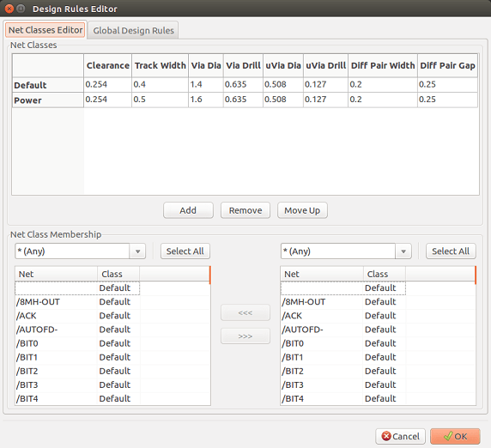This screenshot has height=448, width=491.
Task: Select /AUTOFD- in the left net list
Action: (112, 330)
